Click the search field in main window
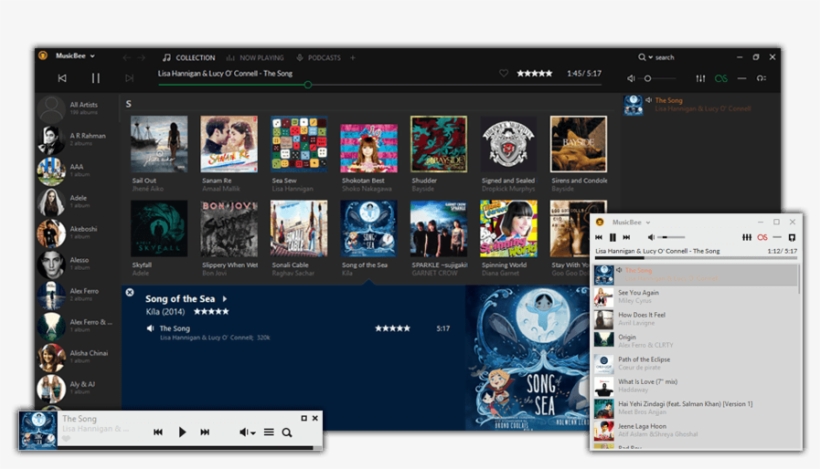Viewport: 820px width, 469px height. click(665, 58)
